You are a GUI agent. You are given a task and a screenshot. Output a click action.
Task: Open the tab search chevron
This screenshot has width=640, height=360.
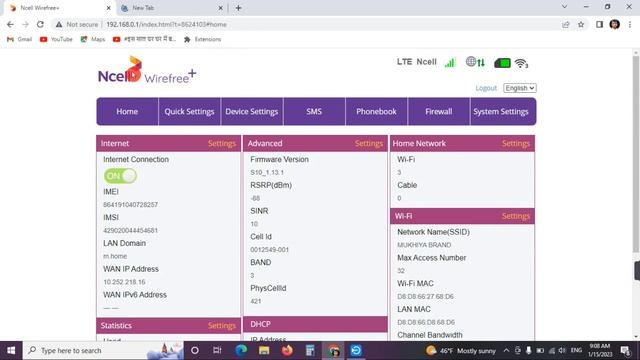(564, 7)
